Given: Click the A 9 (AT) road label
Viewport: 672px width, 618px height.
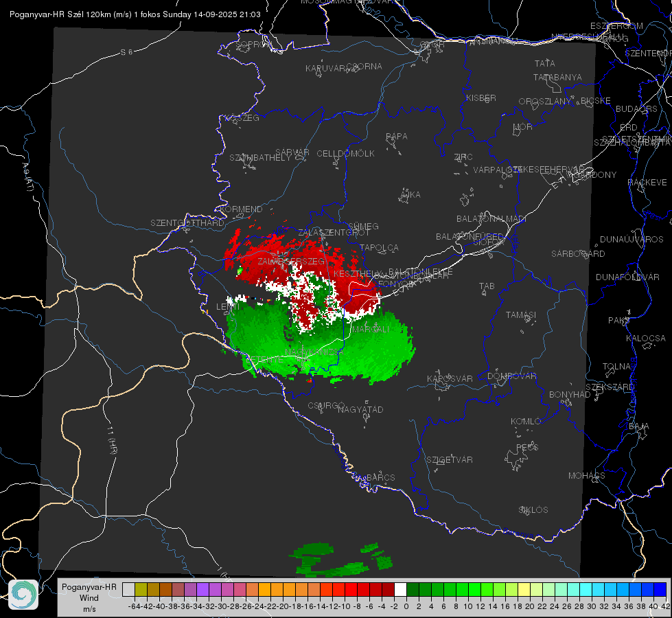Looking at the screenshot, I should coord(27,176).
